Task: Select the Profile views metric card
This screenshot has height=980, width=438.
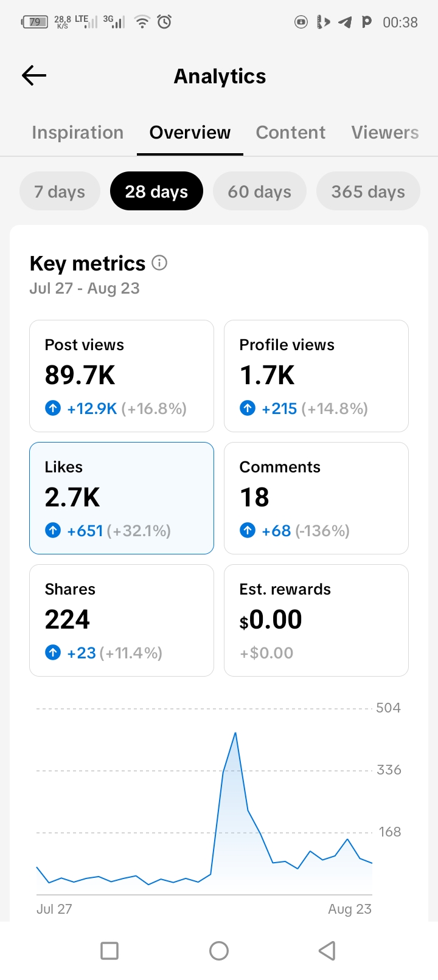Action: [316, 376]
